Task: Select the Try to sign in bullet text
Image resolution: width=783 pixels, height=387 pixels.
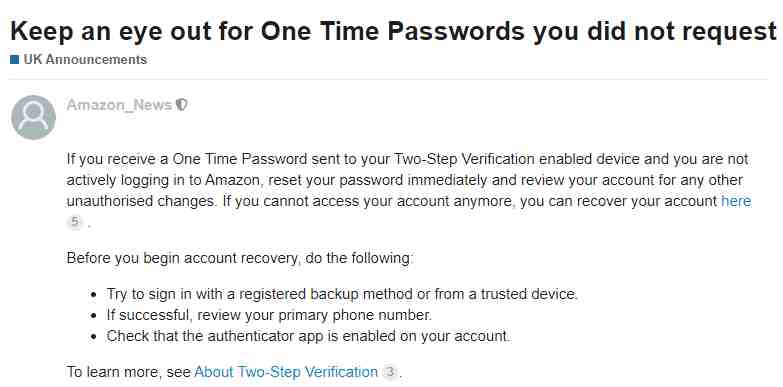Action: (342, 295)
